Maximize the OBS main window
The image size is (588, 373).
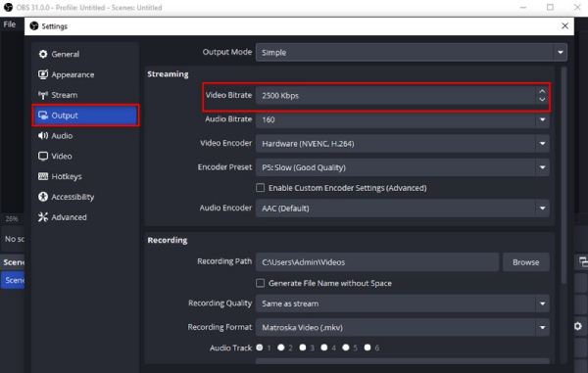(x=550, y=7)
